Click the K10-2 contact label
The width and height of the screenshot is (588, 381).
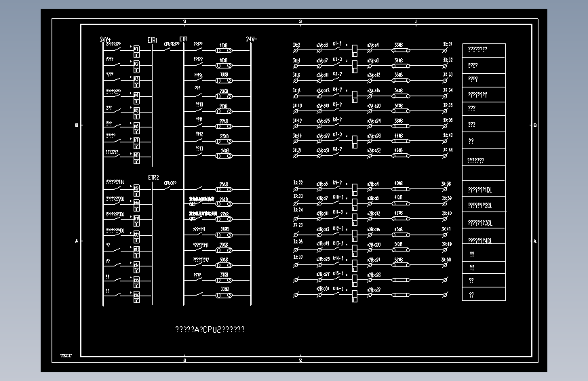(338, 197)
